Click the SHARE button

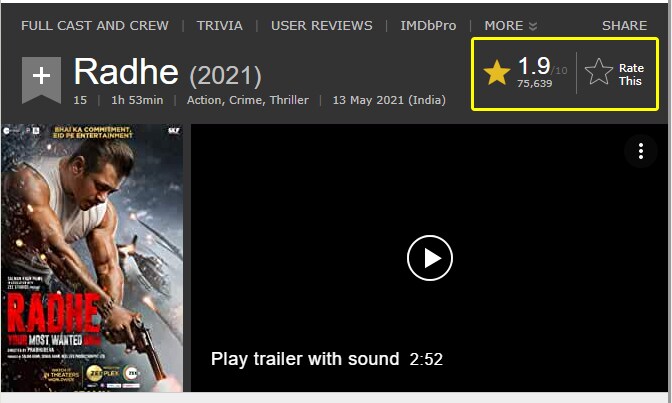tap(624, 26)
